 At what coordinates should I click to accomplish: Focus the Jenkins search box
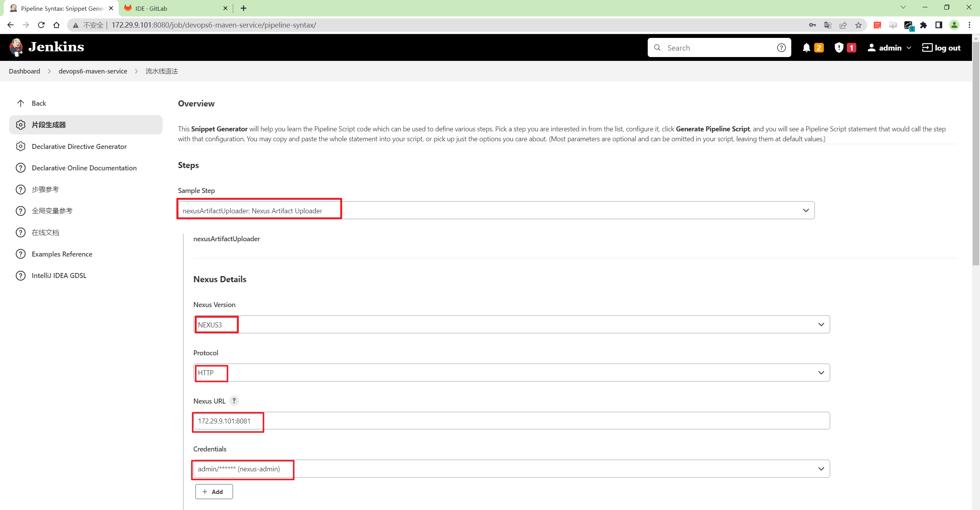tap(720, 47)
